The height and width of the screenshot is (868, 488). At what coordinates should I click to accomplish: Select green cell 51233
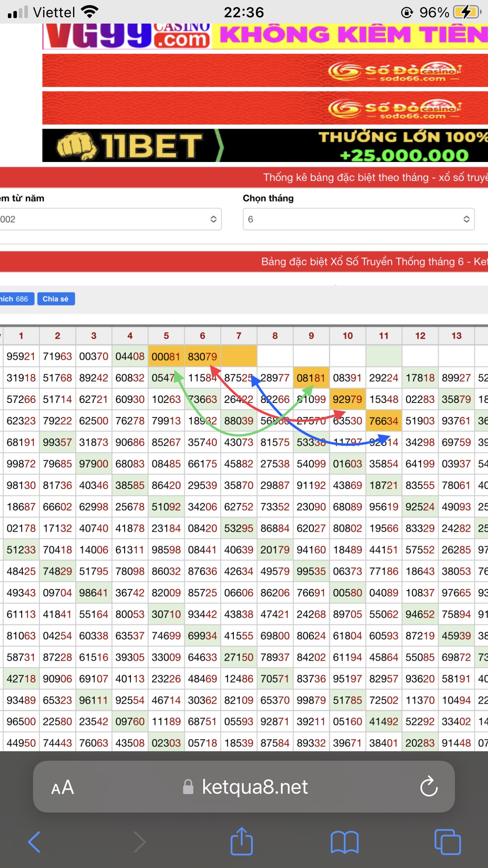(x=21, y=550)
